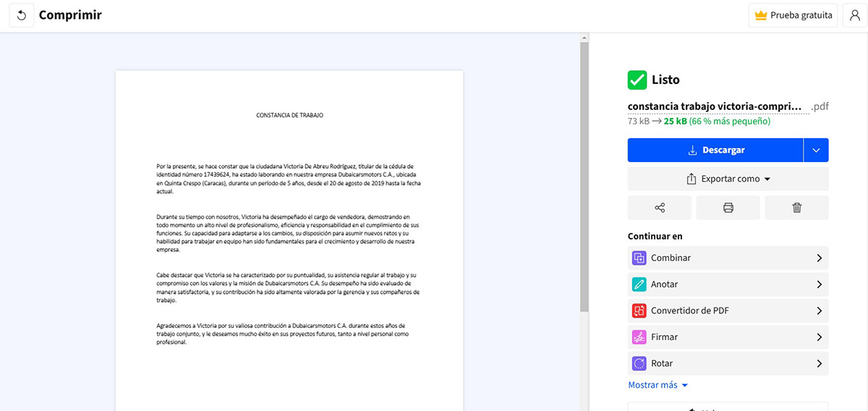Image resolution: width=868 pixels, height=411 pixels.
Task: Click the green Listo checkmark icon
Action: 637,80
